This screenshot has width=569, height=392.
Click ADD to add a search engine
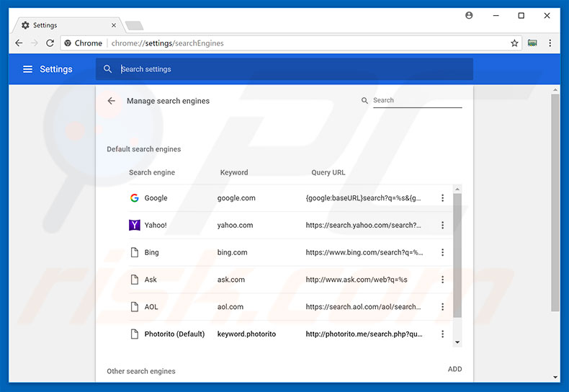(x=454, y=369)
